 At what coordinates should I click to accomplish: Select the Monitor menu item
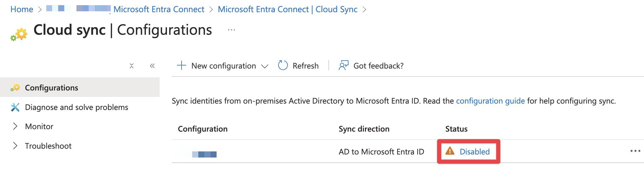pos(39,126)
